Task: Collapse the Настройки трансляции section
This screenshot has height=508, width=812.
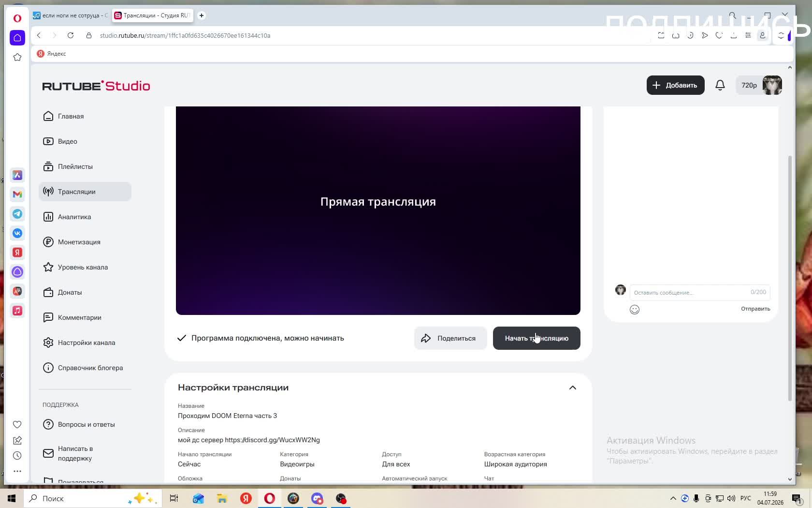Action: coord(572,388)
